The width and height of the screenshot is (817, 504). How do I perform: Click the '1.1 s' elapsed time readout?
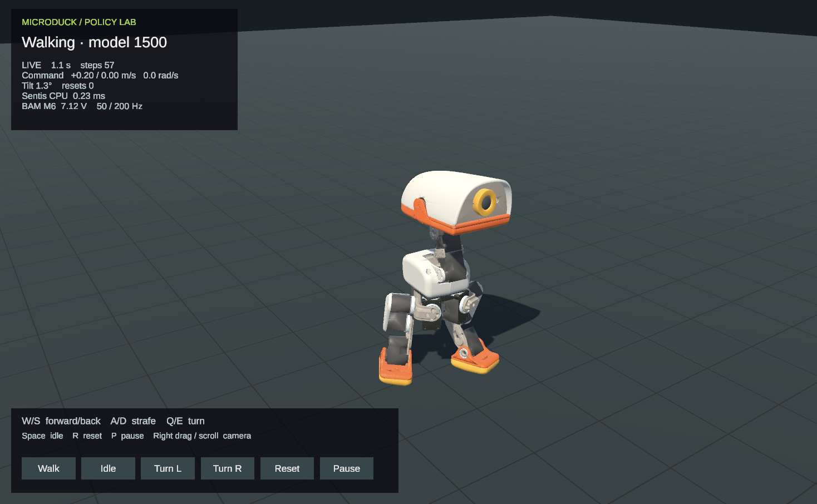(x=61, y=65)
